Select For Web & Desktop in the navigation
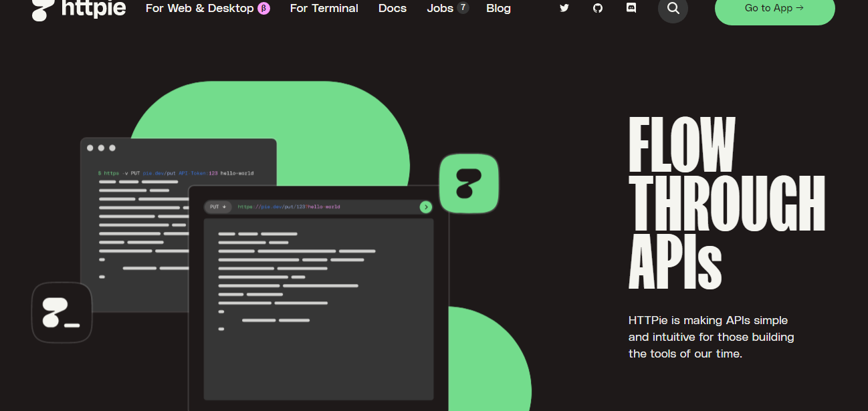 tap(200, 8)
